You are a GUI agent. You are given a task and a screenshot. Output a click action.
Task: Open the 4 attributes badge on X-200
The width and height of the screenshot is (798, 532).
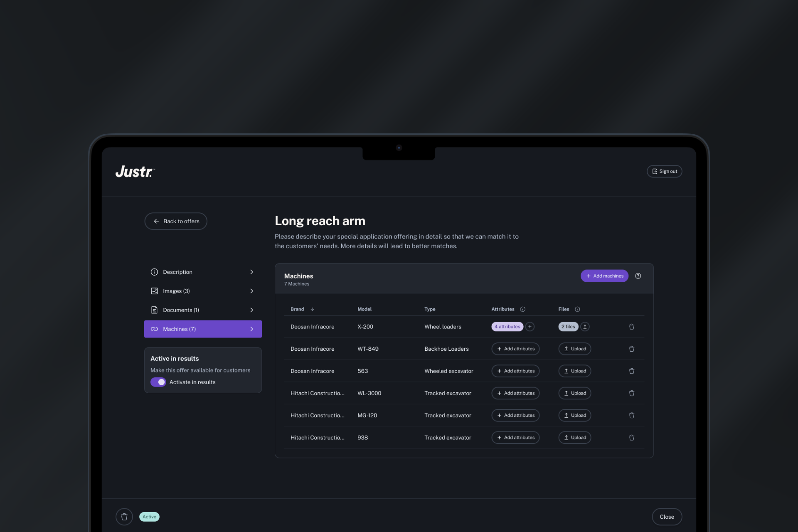click(507, 327)
